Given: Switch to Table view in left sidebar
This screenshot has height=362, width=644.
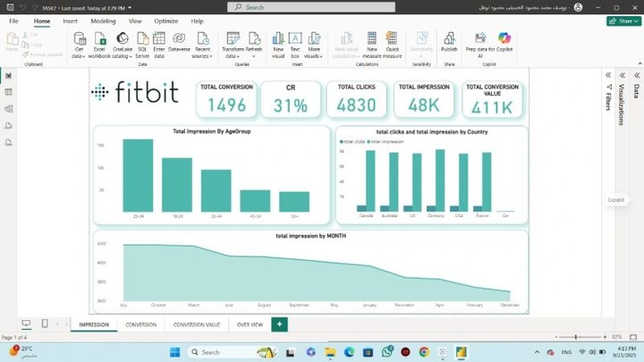Looking at the screenshot, I should click(9, 92).
